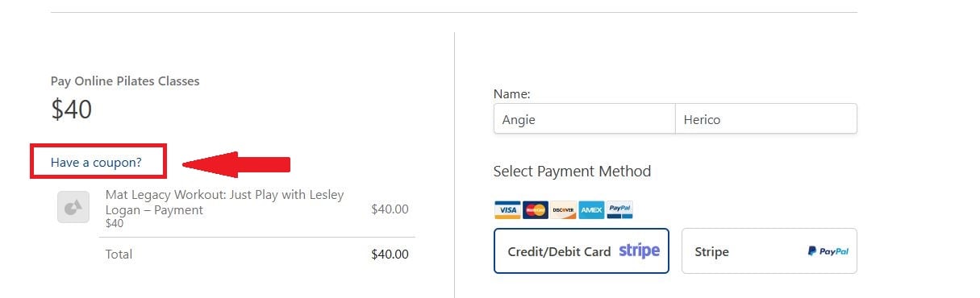Image resolution: width=980 pixels, height=298 pixels.
Task: Click the grey product placeholder thumbnail
Action: [73, 207]
